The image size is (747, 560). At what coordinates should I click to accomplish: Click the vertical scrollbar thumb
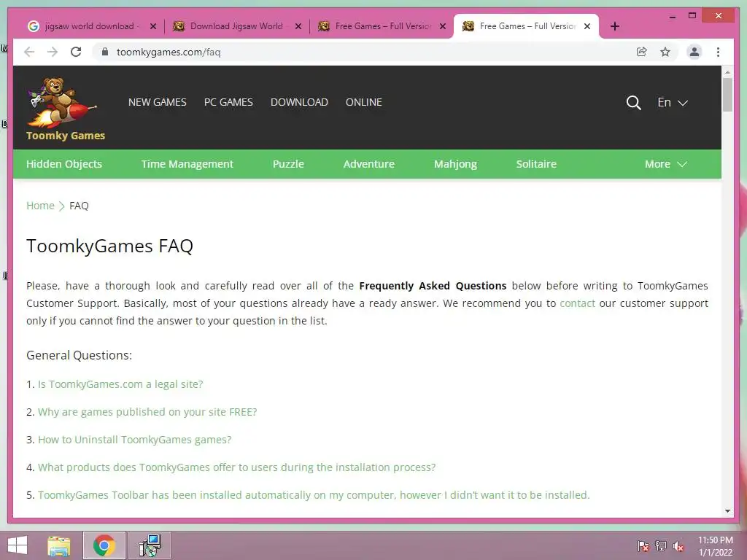click(727, 95)
